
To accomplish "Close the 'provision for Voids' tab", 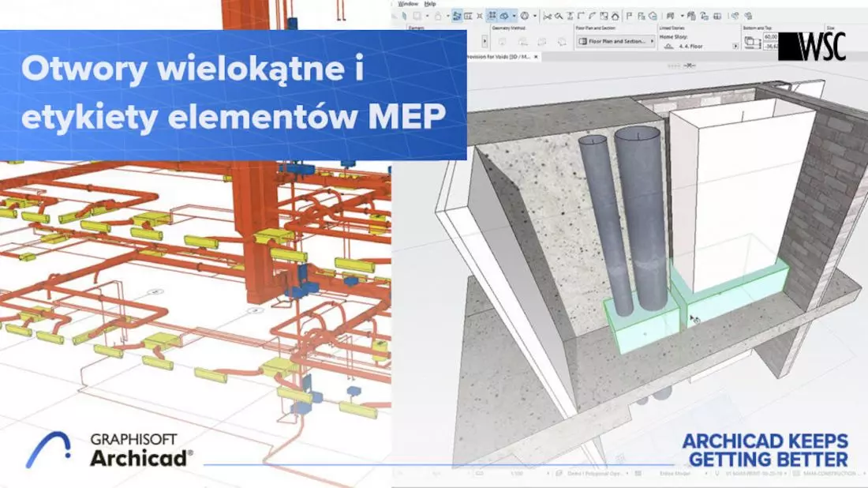I will 536,57.
